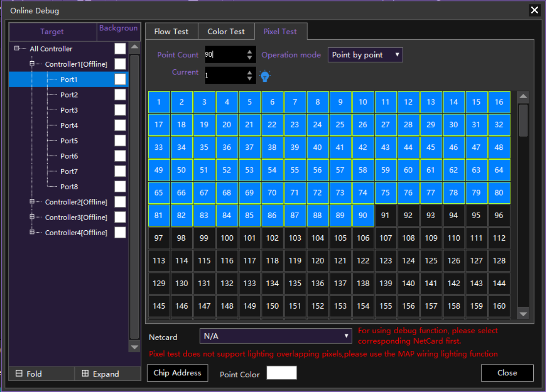Screen dimensions: 546x392
Task: Expand the Controller2[Offline] tree node
Action: tap(32, 201)
